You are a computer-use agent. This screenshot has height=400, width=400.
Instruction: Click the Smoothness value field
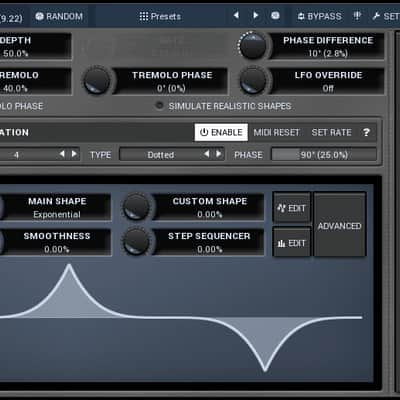[x=57, y=242]
